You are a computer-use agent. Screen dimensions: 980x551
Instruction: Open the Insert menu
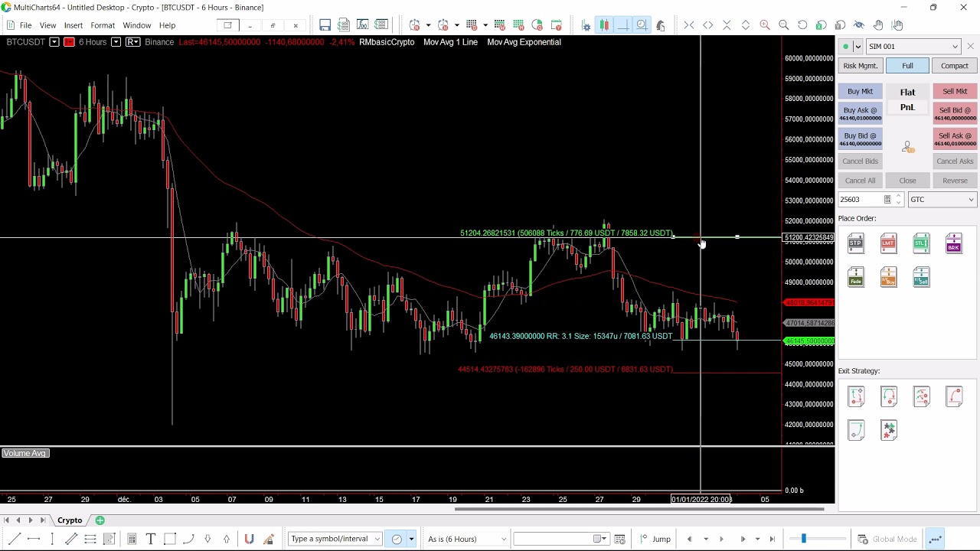(x=73, y=25)
